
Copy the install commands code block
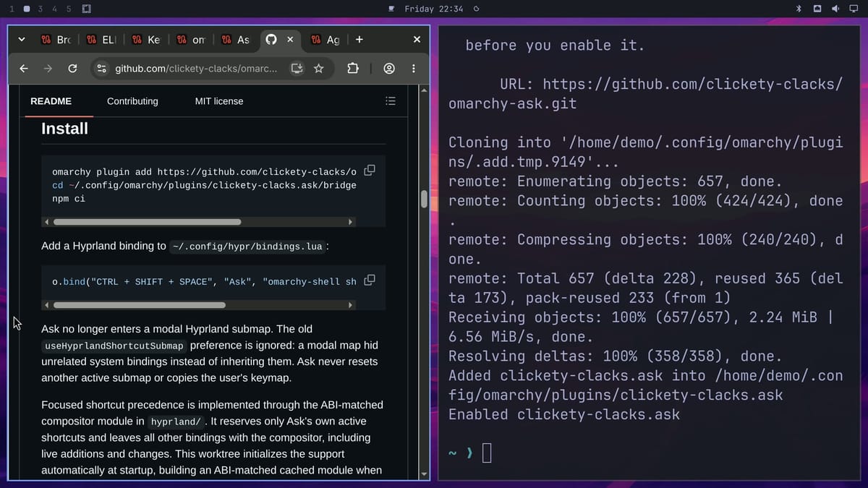click(370, 171)
